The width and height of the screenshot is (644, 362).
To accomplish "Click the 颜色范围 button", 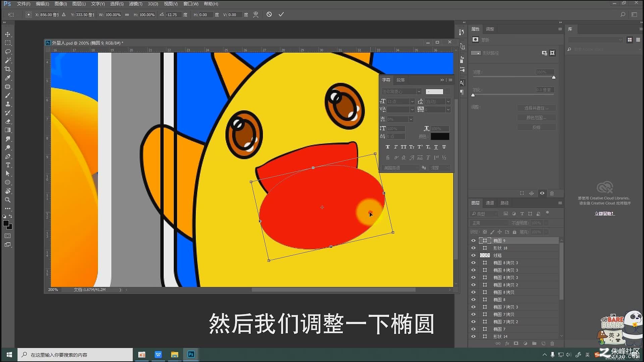I will [x=536, y=118].
